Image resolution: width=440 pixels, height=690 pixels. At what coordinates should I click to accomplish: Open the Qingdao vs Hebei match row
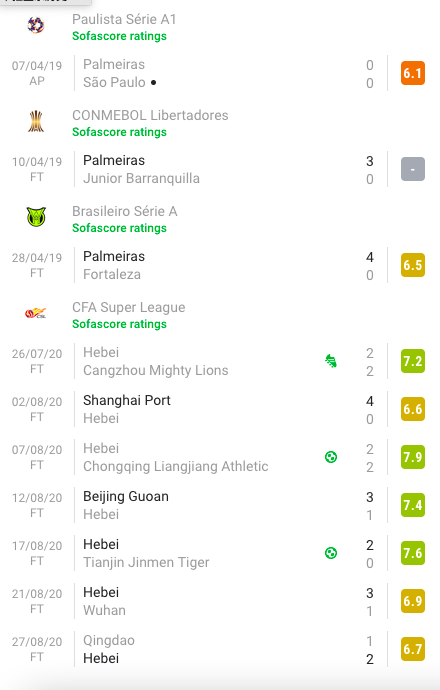(x=220, y=649)
